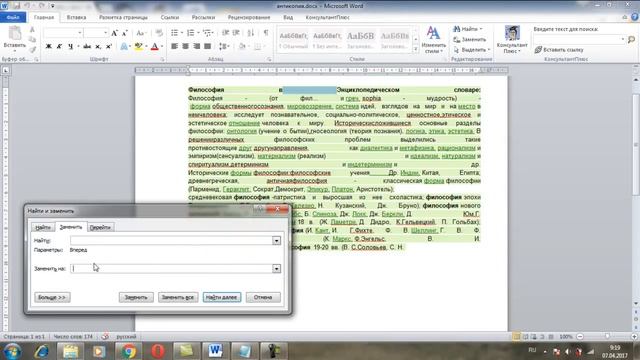Image resolution: width=640 pixels, height=360 pixels.
Task: Toggle Italic (К) formatting
Action: tap(60, 47)
